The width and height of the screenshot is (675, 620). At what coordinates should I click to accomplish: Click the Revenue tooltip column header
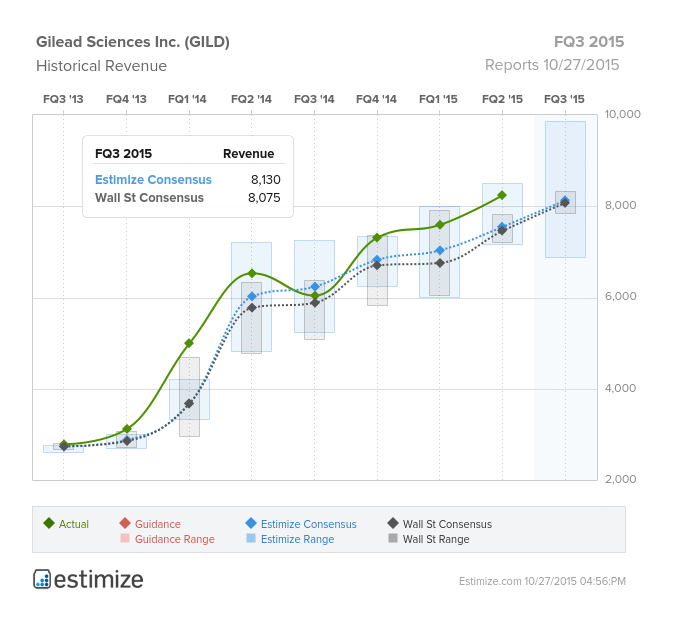point(248,154)
